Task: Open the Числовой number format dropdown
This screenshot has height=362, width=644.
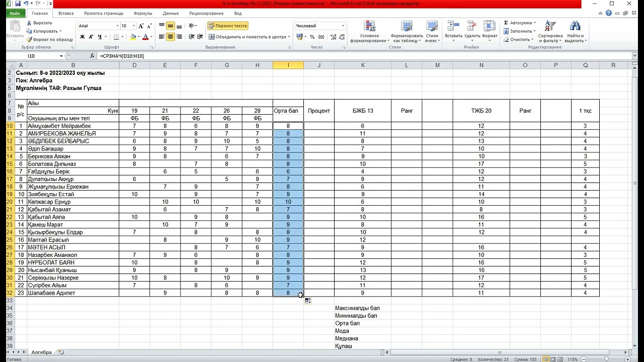Action: pyautogui.click(x=343, y=26)
